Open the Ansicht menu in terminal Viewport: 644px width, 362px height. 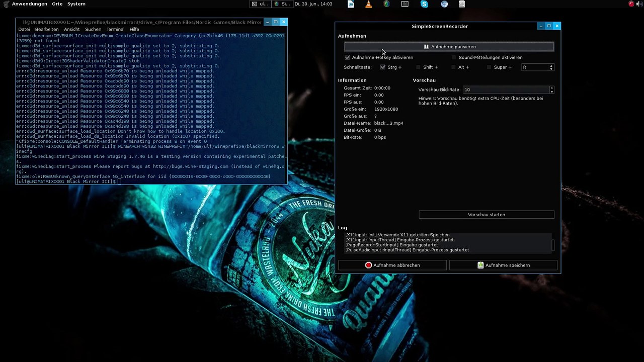pos(72,29)
